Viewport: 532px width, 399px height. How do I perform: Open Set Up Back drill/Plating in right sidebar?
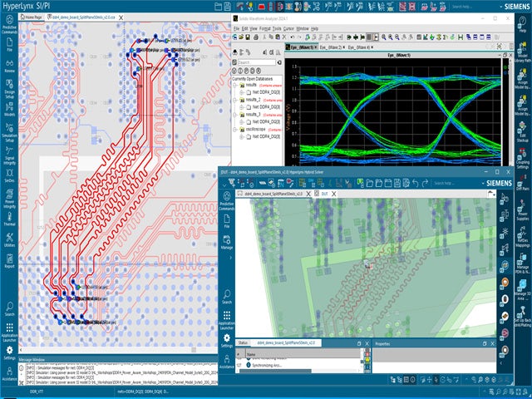pos(523,316)
